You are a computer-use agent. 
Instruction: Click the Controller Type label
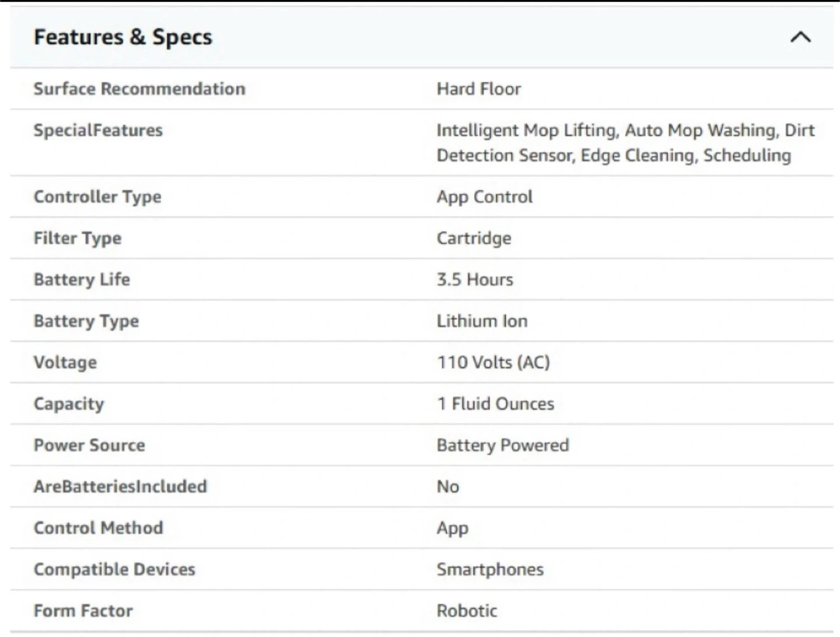click(x=97, y=197)
